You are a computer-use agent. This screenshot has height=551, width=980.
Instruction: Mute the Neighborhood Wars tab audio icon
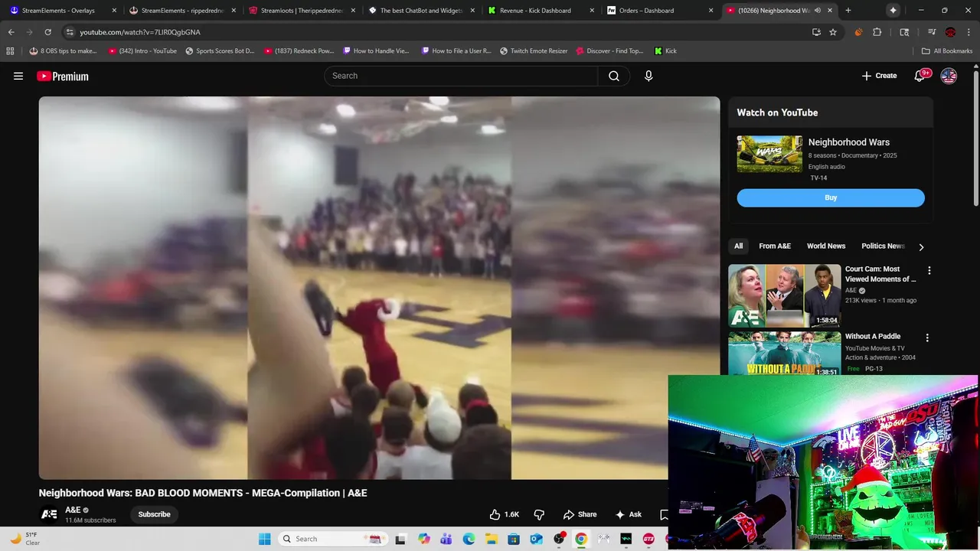coord(818,11)
